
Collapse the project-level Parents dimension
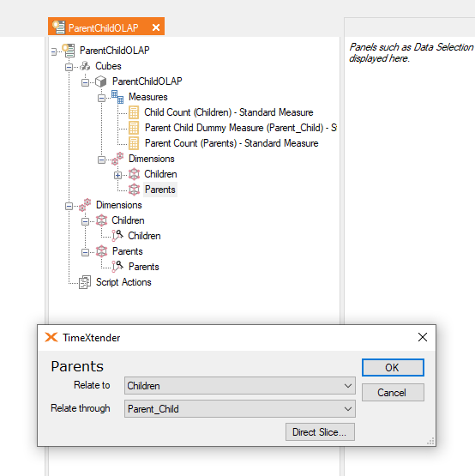(85, 252)
